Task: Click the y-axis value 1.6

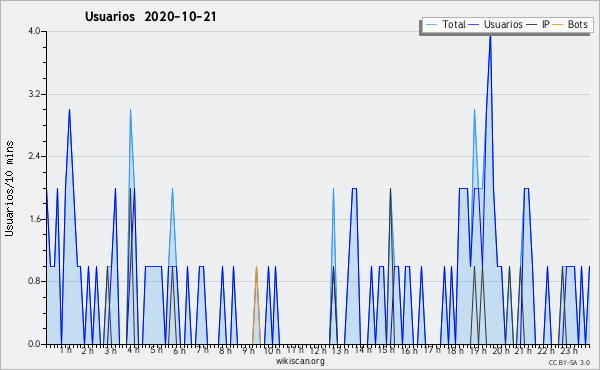Action: tap(34, 219)
